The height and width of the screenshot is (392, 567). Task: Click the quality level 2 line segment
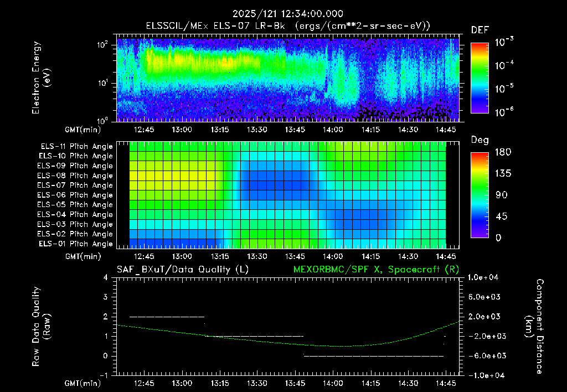(167, 317)
